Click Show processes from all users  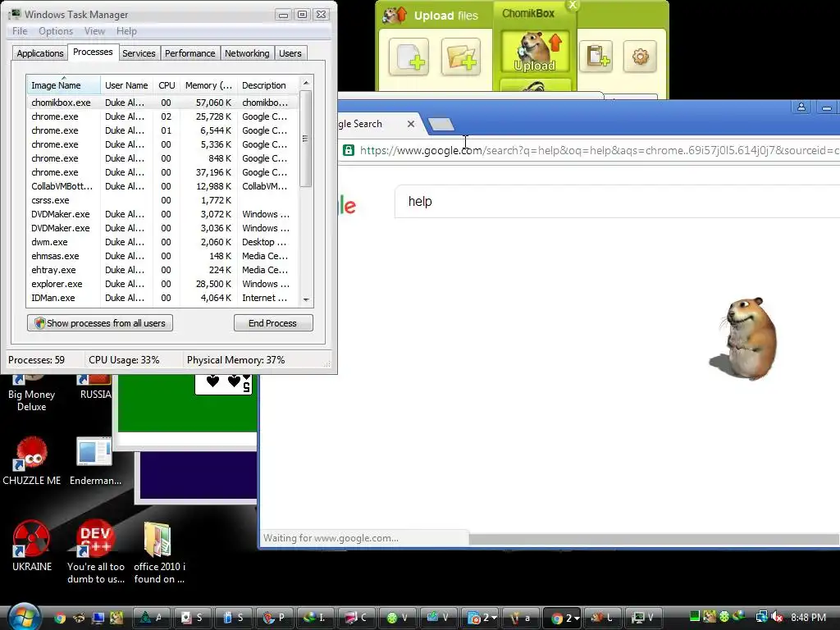100,323
